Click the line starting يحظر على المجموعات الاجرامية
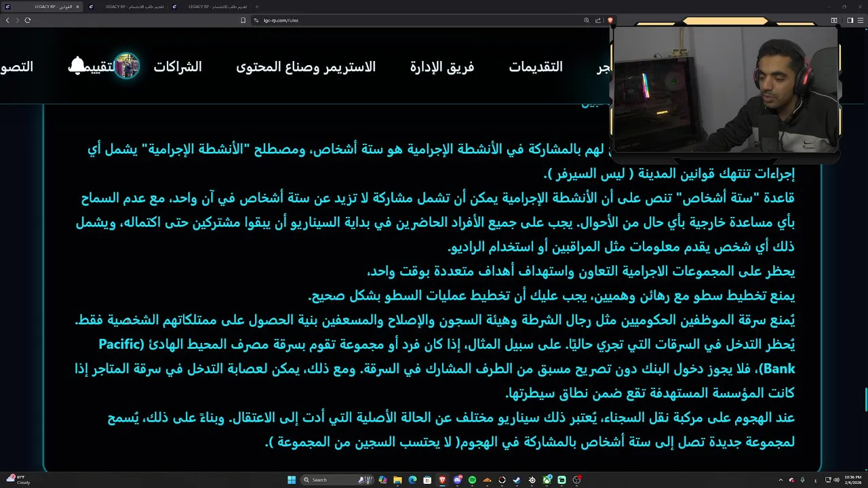868x488 pixels. (580, 271)
